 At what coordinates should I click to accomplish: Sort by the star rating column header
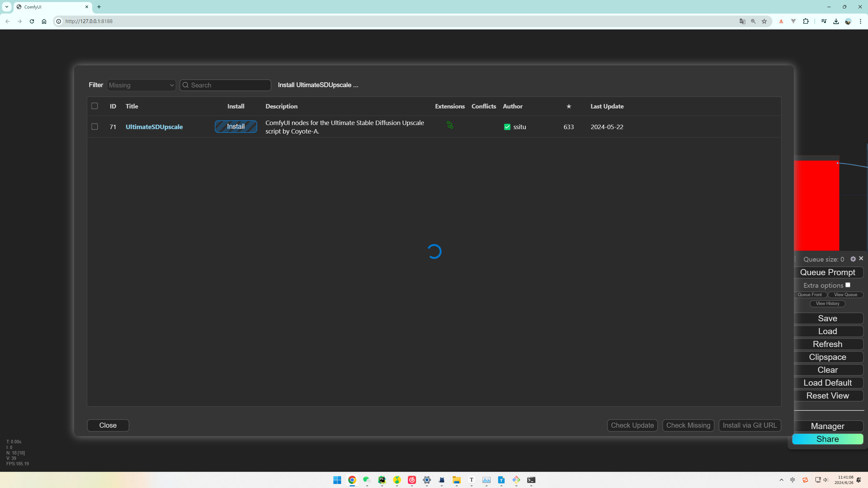click(x=569, y=106)
